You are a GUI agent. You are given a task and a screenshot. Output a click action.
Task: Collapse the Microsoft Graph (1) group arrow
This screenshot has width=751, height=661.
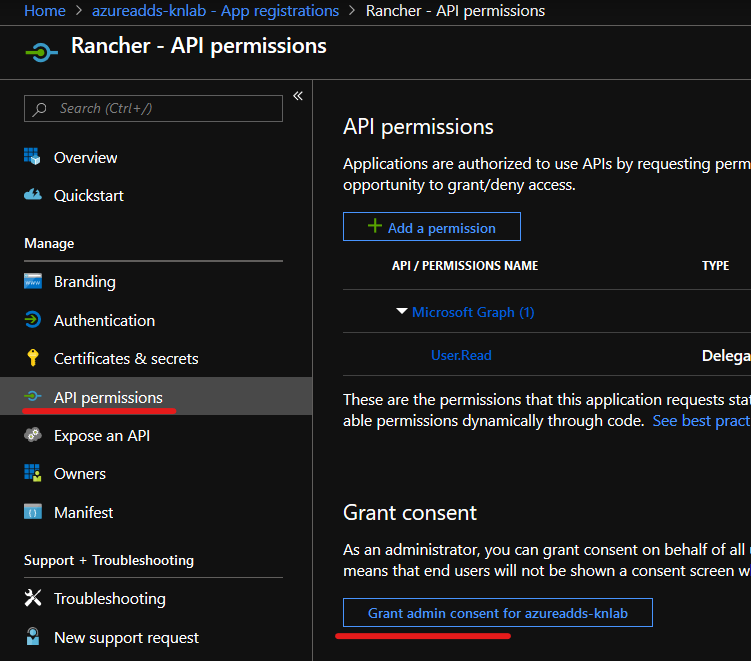tap(401, 311)
